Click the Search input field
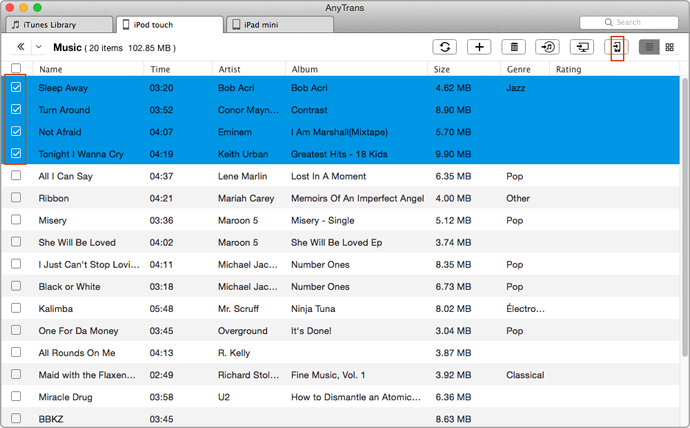The height and width of the screenshot is (428, 690). (x=629, y=22)
